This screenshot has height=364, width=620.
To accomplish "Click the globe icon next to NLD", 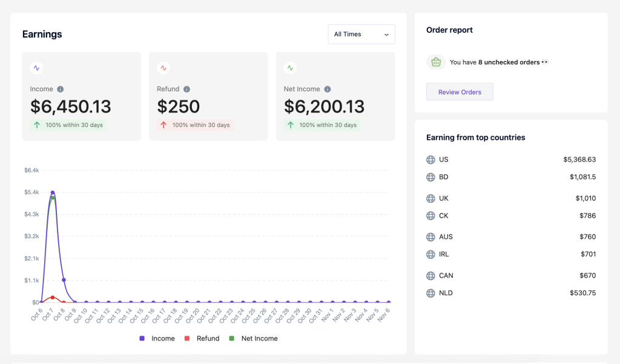I will (430, 293).
